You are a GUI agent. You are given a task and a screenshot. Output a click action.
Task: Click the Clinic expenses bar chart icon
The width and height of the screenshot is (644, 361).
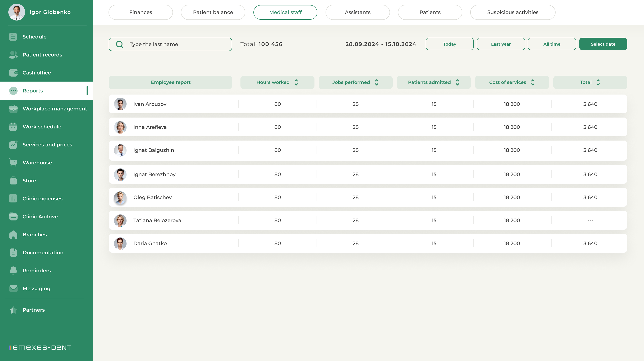tap(13, 198)
